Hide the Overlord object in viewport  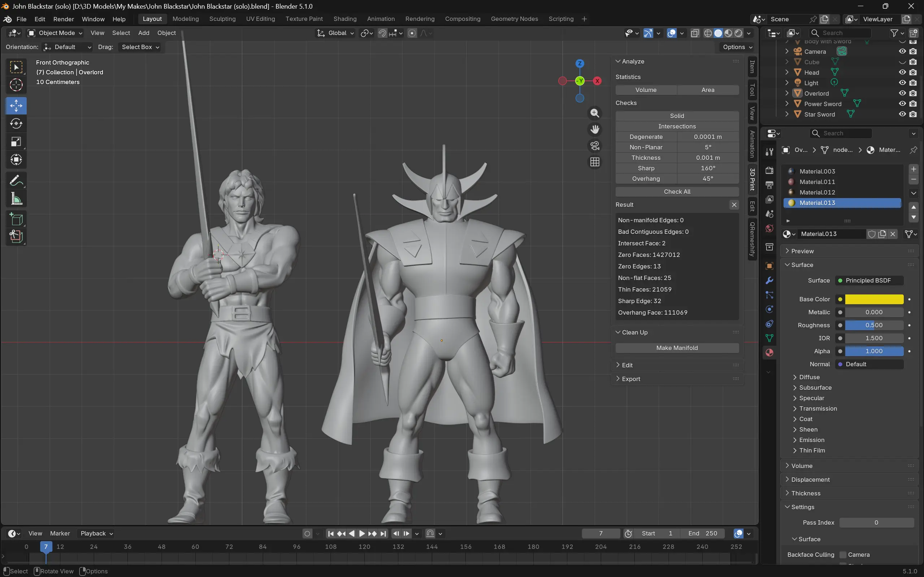click(x=902, y=93)
